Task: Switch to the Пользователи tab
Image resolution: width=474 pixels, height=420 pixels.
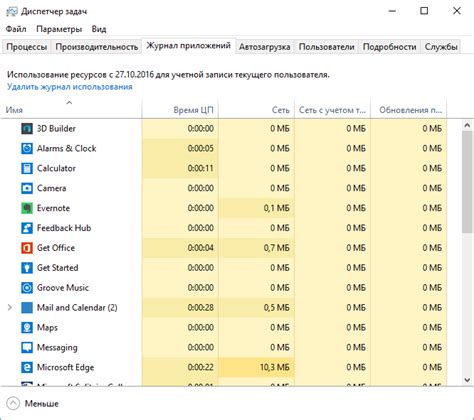Action: (x=326, y=47)
